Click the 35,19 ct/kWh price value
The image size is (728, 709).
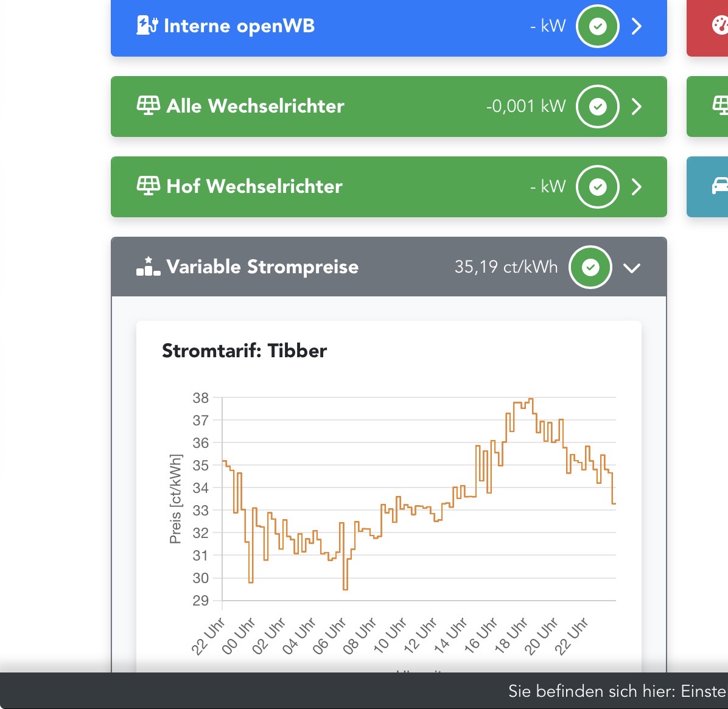(506, 267)
